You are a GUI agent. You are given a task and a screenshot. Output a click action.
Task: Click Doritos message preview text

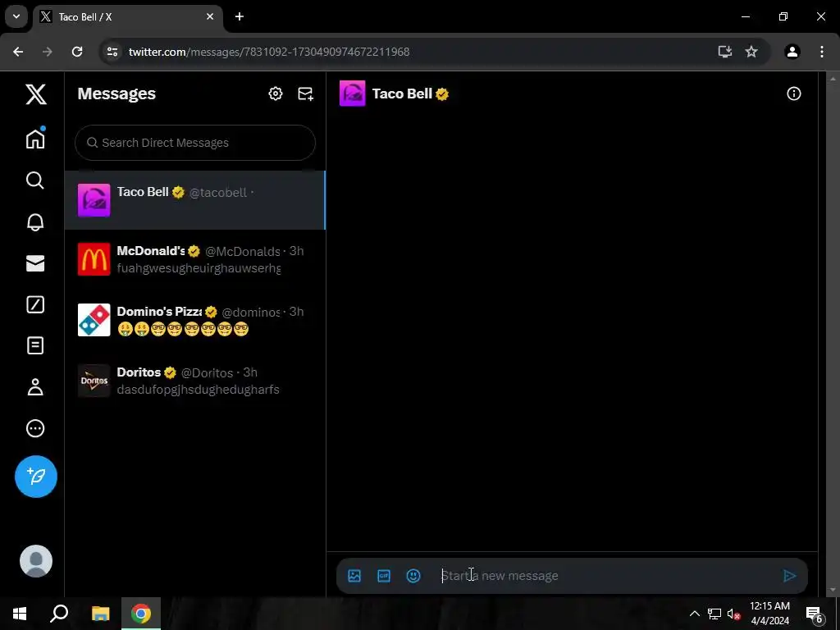199,390
